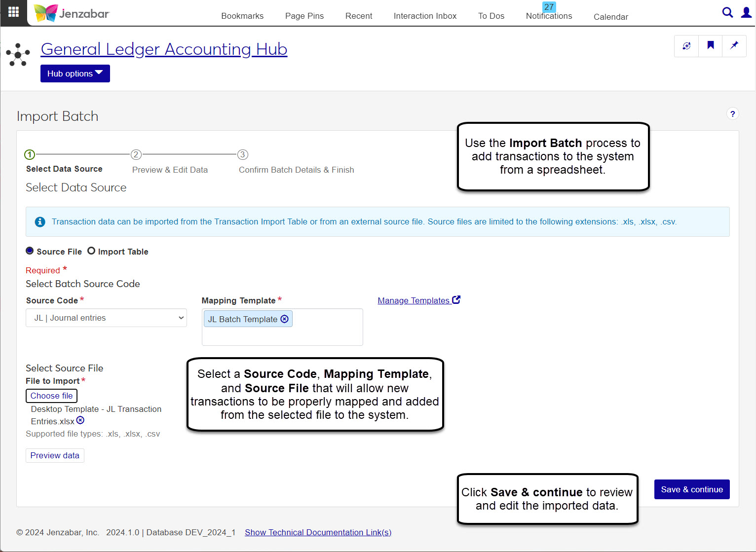This screenshot has height=552, width=756.
Task: Click the search magnifier icon
Action: pos(727,13)
